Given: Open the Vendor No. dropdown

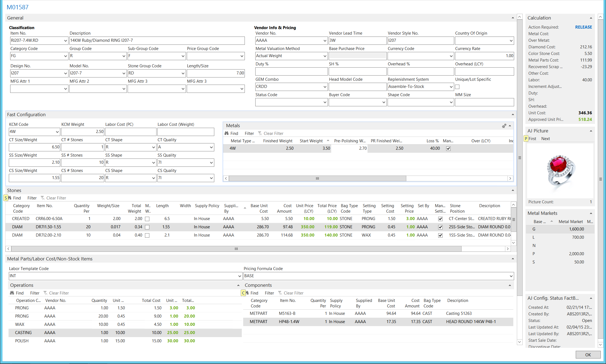Looking at the screenshot, I should (x=325, y=41).
